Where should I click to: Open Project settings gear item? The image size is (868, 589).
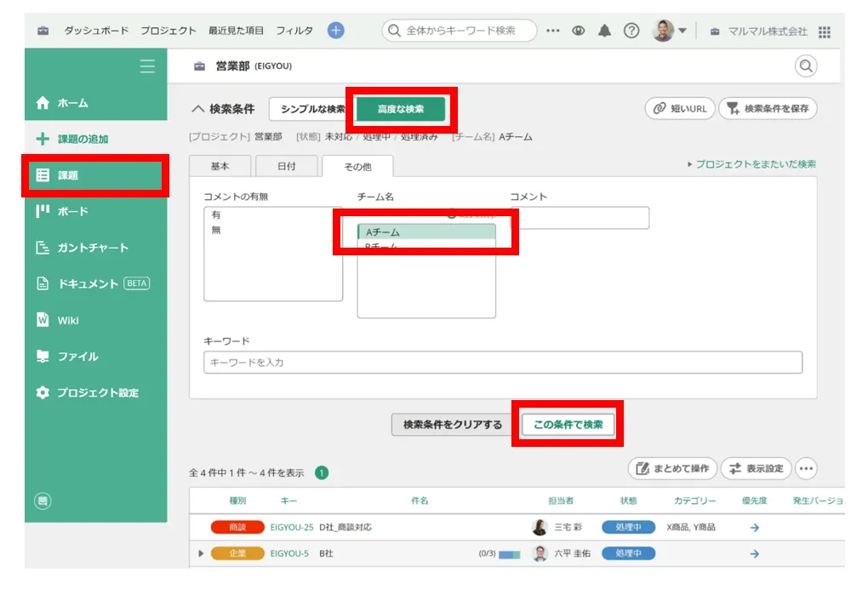[x=97, y=392]
